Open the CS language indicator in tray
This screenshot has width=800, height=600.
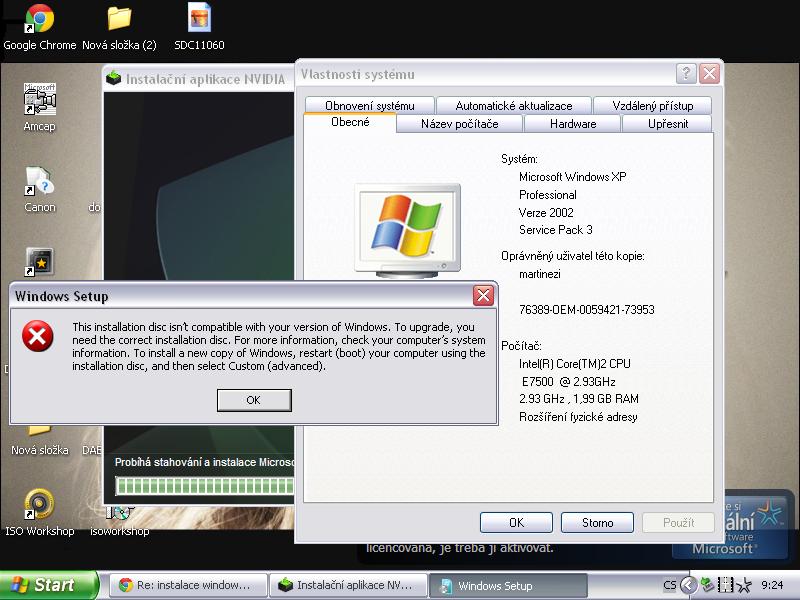[x=669, y=585]
